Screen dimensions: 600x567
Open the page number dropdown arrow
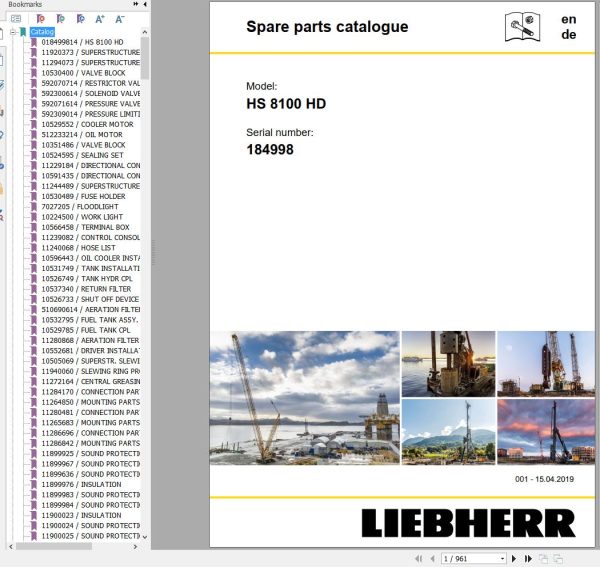pyautogui.click(x=502, y=559)
